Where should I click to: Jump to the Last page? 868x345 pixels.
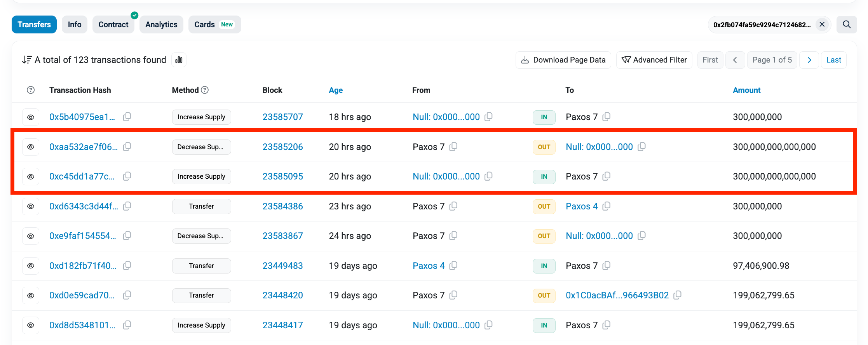coord(833,60)
